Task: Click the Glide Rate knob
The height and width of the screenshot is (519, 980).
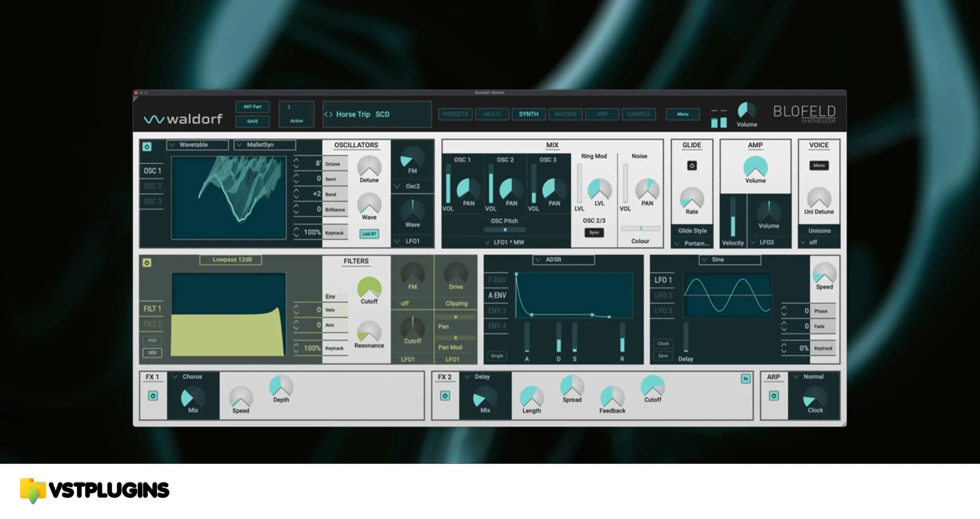Action: click(x=692, y=198)
